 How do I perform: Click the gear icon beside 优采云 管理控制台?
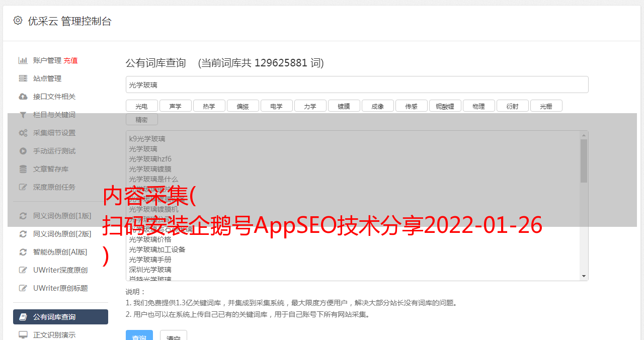pos(18,21)
